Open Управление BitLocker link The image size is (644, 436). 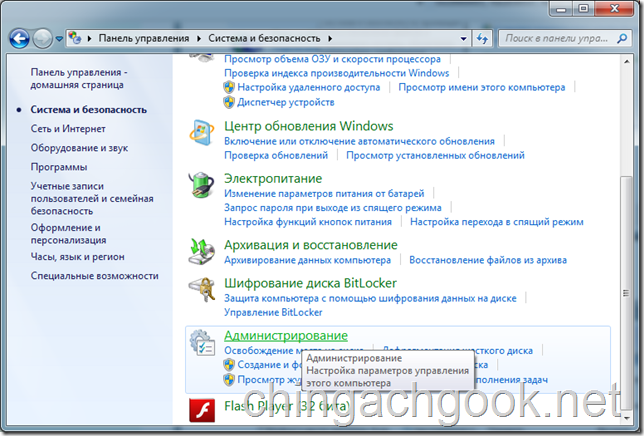tap(273, 312)
